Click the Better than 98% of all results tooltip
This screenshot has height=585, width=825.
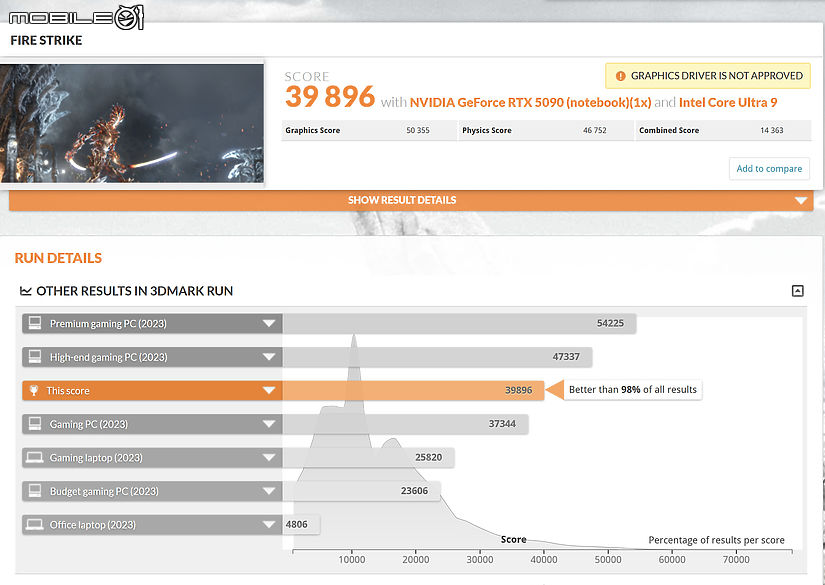click(632, 390)
